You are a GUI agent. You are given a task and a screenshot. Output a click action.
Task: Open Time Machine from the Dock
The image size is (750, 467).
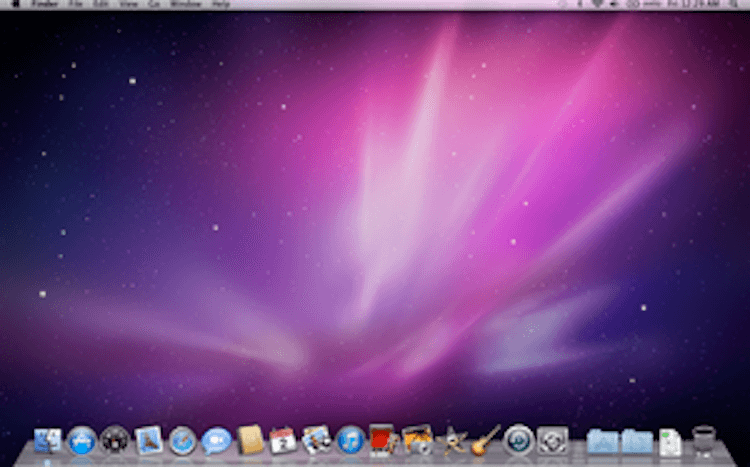pyautogui.click(x=519, y=439)
